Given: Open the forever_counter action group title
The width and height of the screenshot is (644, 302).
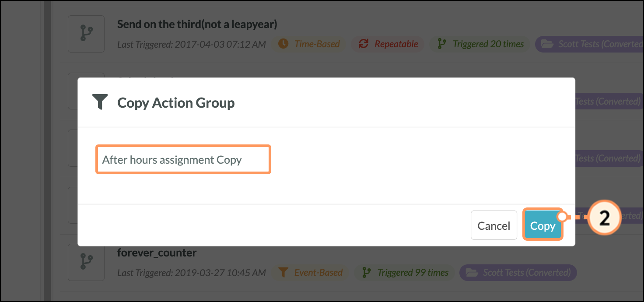Looking at the screenshot, I should tap(157, 253).
